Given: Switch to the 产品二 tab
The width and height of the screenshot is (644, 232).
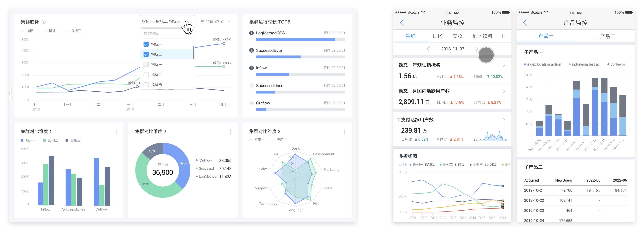Looking at the screenshot, I should (607, 37).
